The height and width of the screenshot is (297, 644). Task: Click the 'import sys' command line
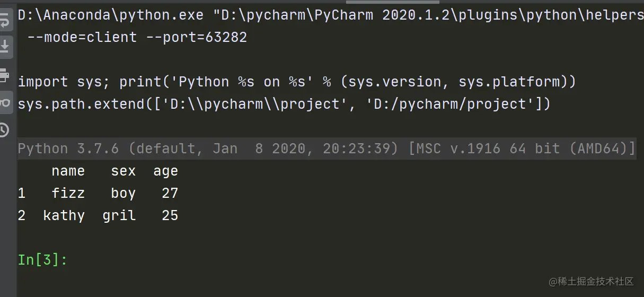point(297,82)
